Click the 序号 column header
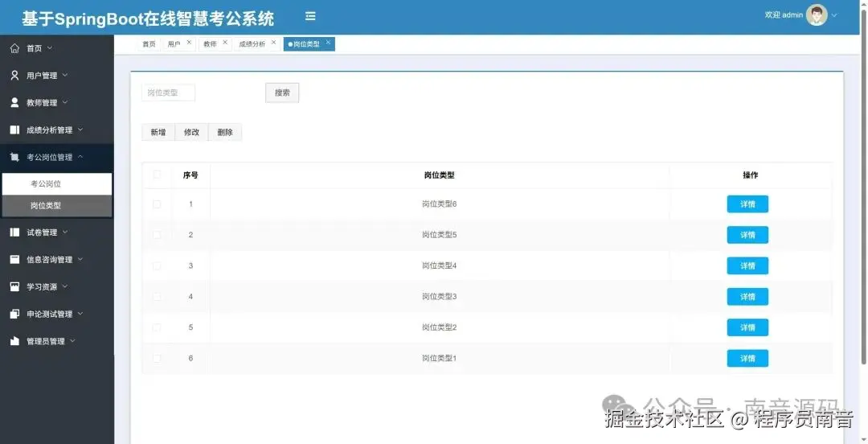 point(190,175)
